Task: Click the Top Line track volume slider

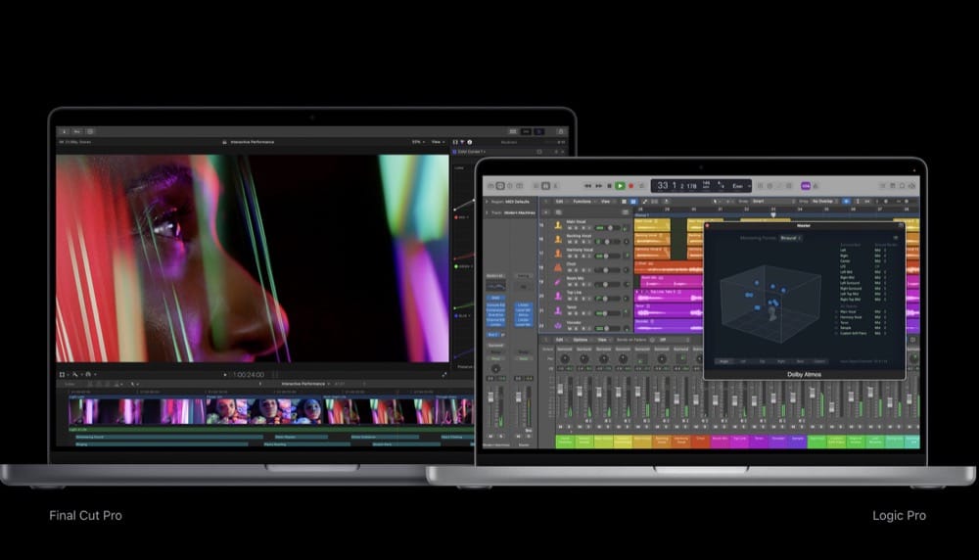Action: [608, 299]
